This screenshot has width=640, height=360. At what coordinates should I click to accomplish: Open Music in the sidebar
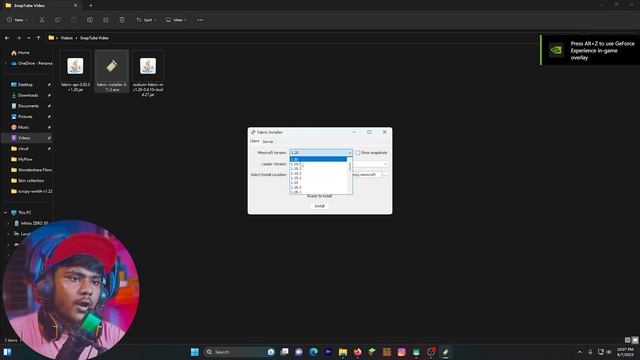coord(23,127)
